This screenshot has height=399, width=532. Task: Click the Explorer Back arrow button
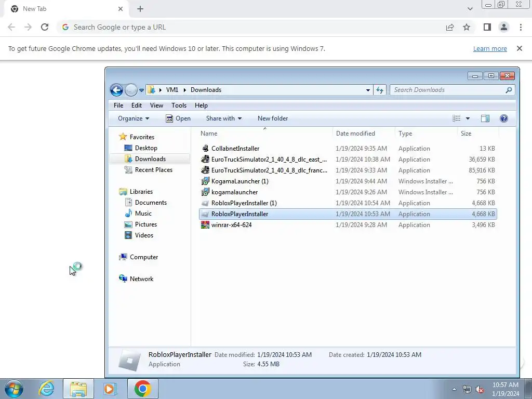(116, 90)
